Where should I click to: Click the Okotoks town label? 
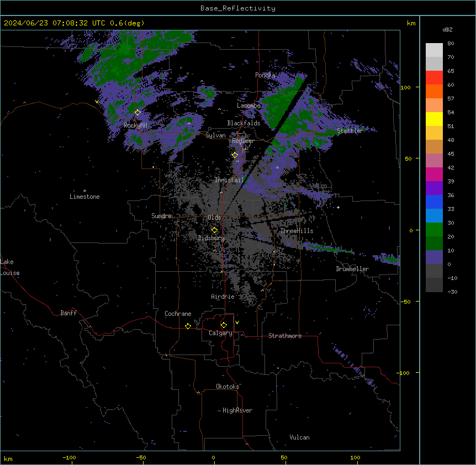pos(228,387)
